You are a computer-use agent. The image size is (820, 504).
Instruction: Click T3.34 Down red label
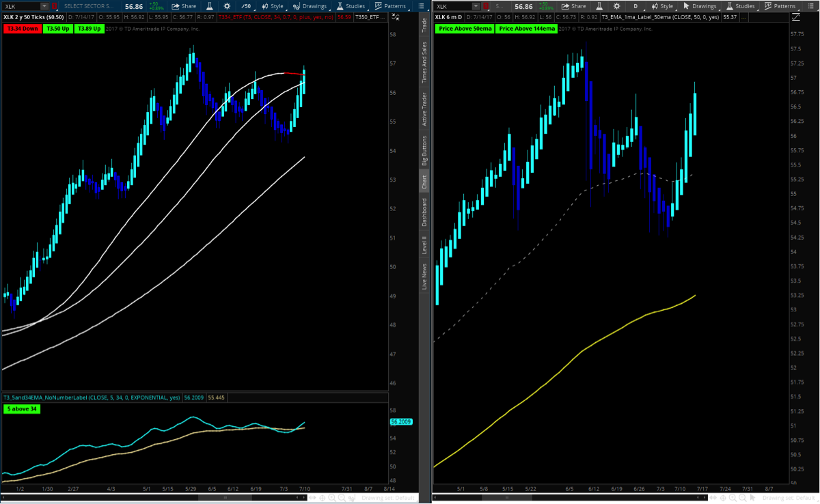tap(21, 29)
